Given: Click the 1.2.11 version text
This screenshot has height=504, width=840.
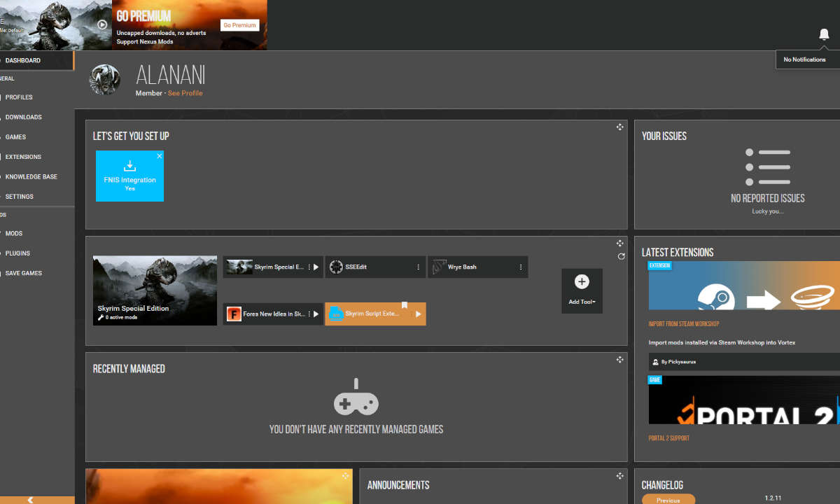Looking at the screenshot, I should (x=773, y=498).
